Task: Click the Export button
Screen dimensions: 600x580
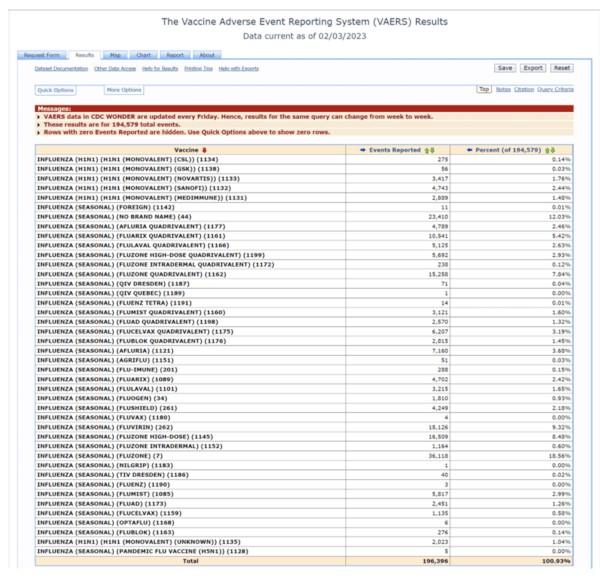Action: click(533, 68)
